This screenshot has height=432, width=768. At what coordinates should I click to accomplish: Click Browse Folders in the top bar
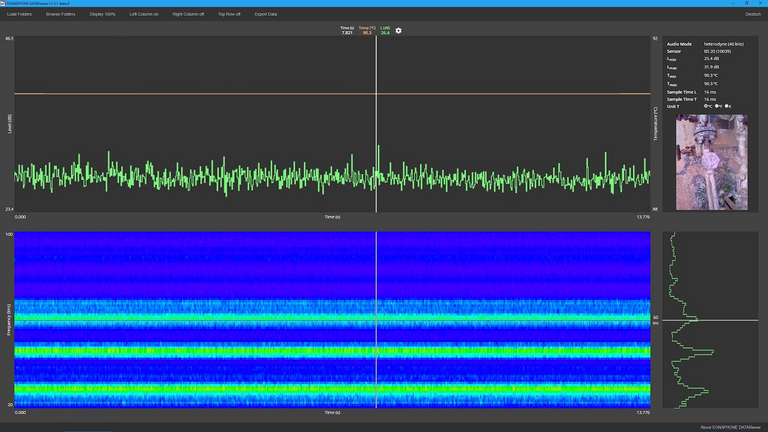tap(60, 14)
